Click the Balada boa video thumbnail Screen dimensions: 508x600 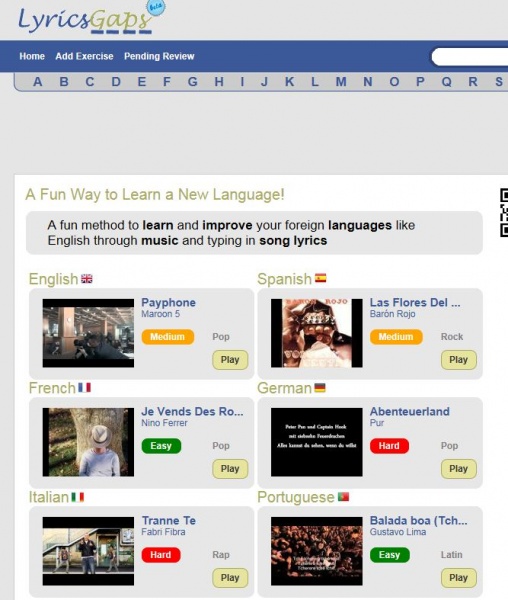pyautogui.click(x=317, y=551)
